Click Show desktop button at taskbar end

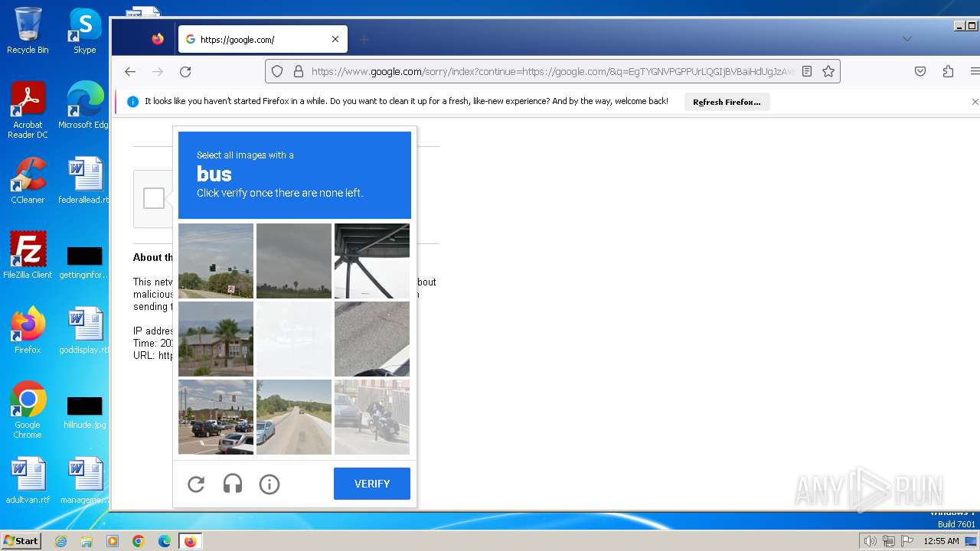[972, 541]
